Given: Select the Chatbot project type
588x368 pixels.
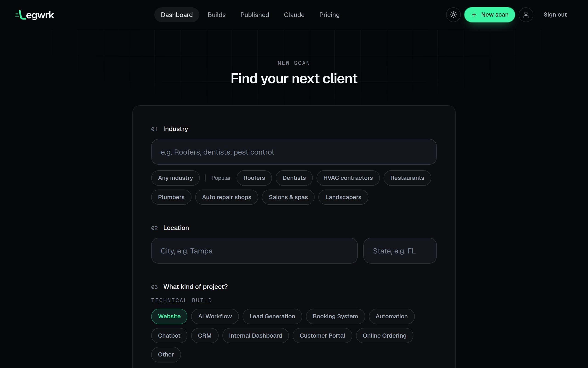Looking at the screenshot, I should pos(169,336).
